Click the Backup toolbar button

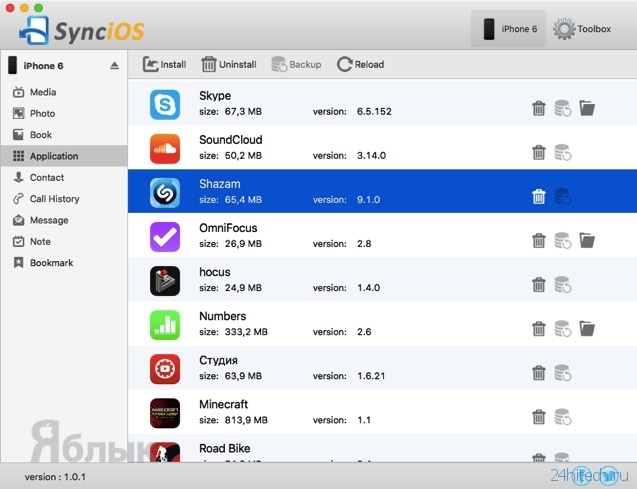296,65
